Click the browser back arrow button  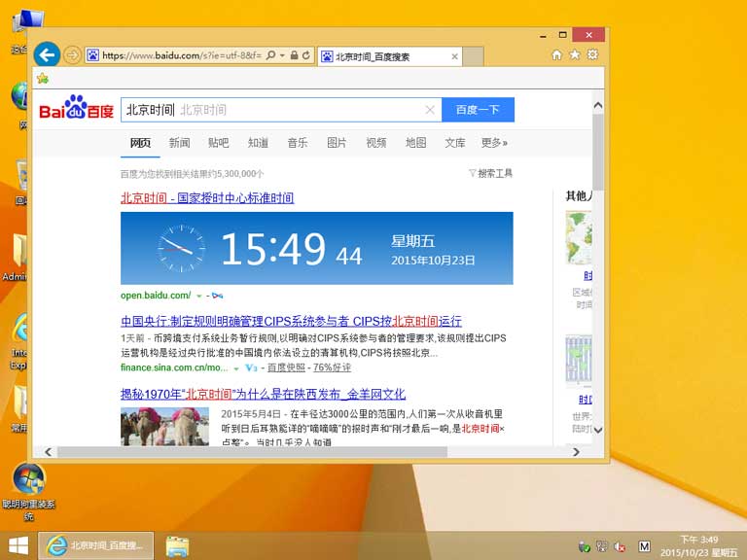(46, 55)
